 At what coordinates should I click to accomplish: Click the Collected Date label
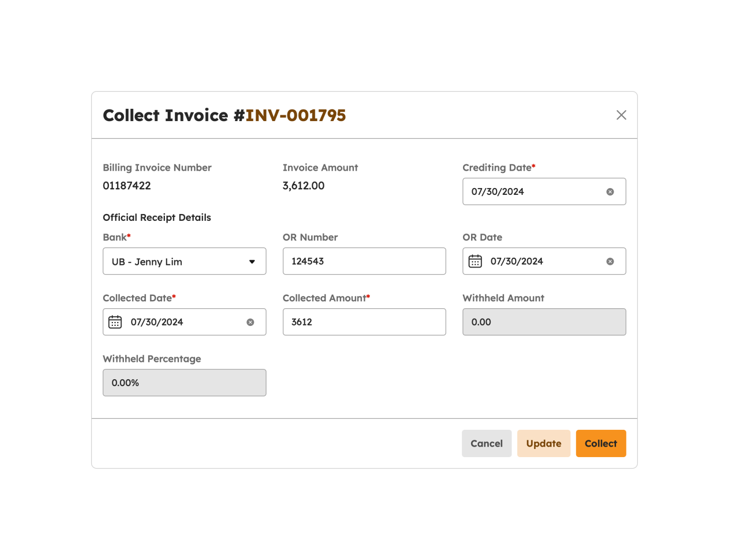click(139, 298)
